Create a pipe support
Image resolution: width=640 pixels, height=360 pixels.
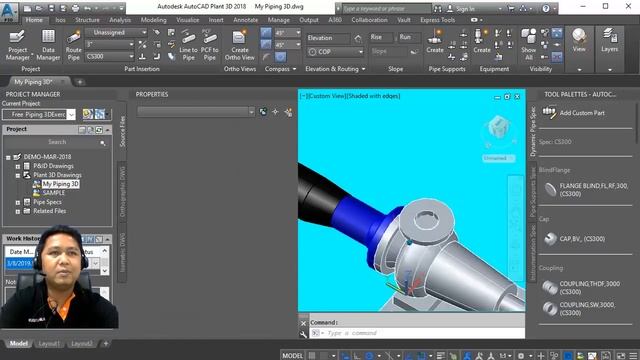point(435,42)
